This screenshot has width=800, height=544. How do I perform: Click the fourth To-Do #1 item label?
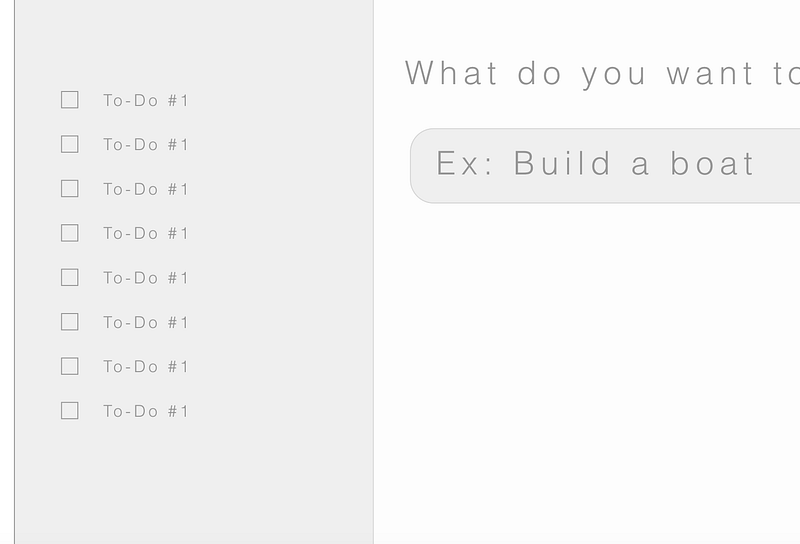(146, 233)
